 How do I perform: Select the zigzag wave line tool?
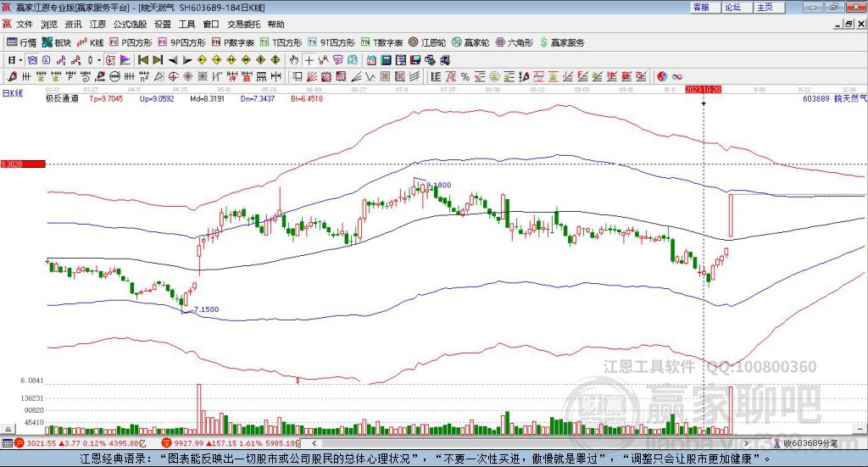tap(370, 76)
